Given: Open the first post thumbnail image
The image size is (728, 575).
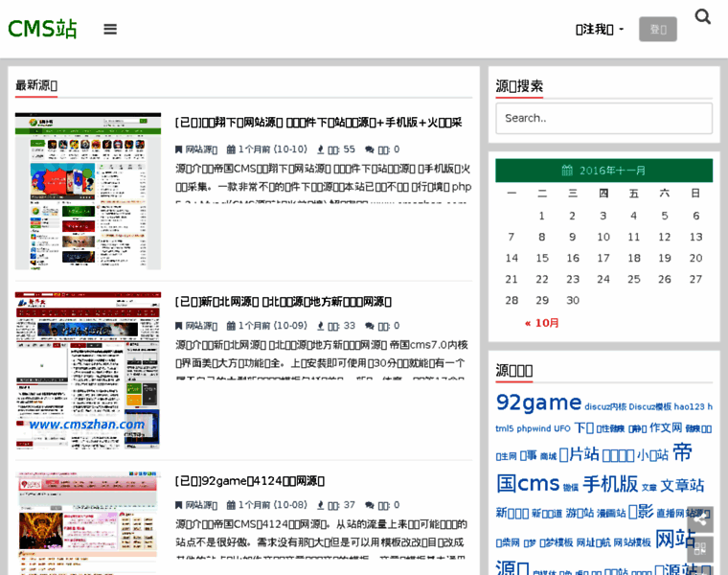Looking at the screenshot, I should [88, 191].
